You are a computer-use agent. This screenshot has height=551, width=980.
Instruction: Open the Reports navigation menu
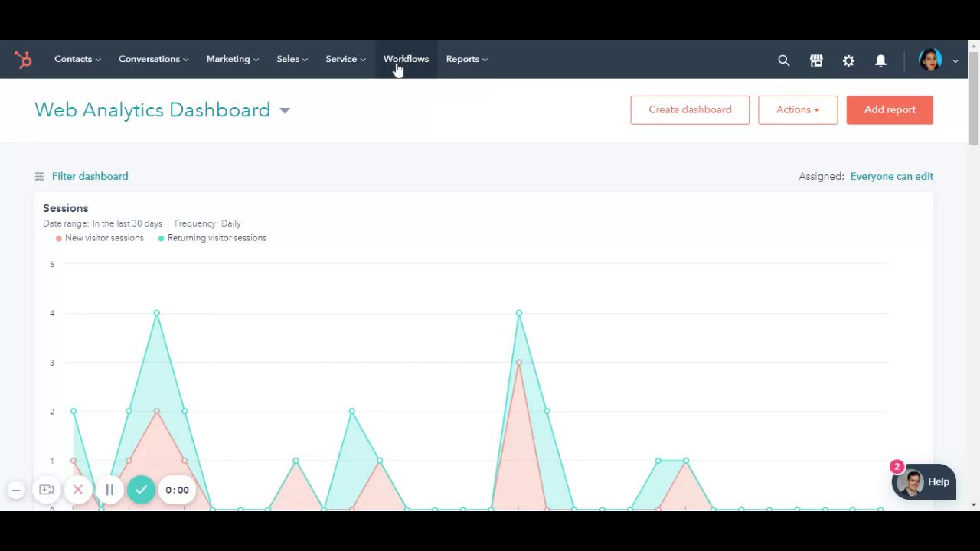[x=466, y=59]
